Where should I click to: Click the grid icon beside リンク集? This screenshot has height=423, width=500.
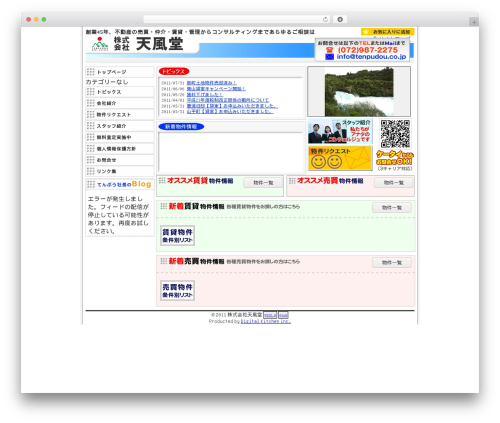91,171
